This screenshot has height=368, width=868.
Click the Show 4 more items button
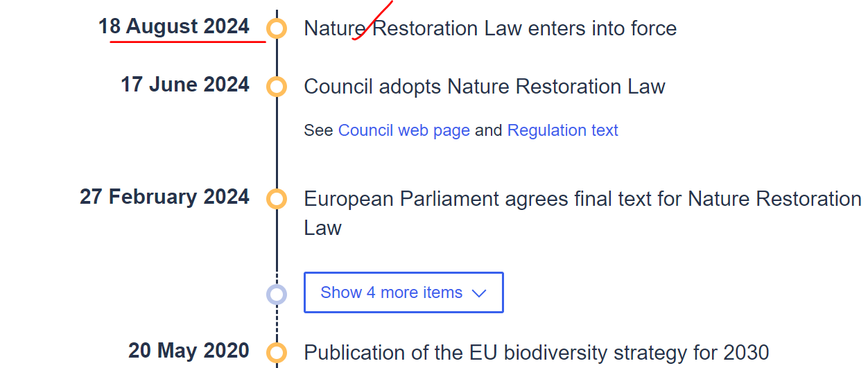403,292
